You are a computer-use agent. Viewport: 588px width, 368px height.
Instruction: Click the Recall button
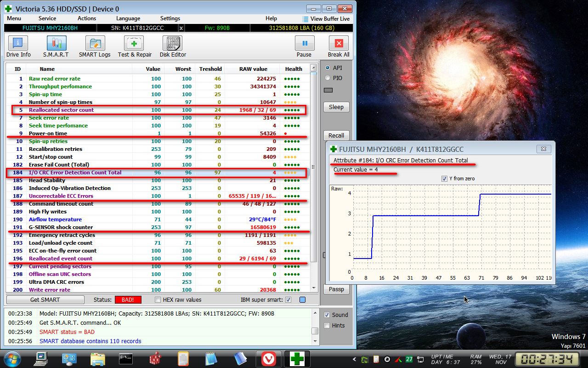coord(336,136)
